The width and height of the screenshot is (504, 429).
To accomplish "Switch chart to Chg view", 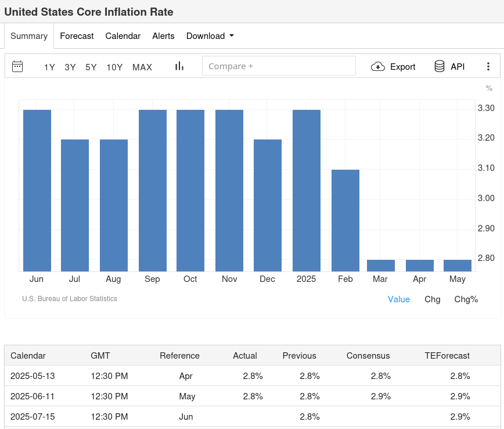I will 433,299.
